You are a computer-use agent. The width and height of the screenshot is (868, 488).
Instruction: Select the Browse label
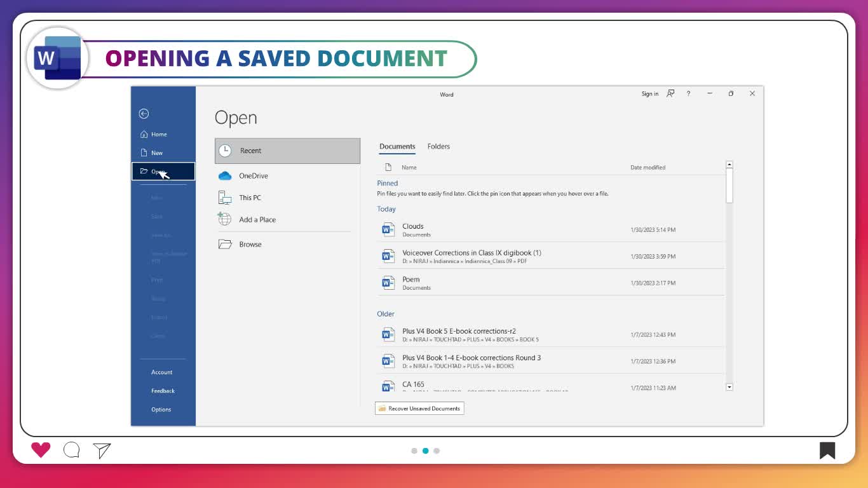tap(250, 244)
